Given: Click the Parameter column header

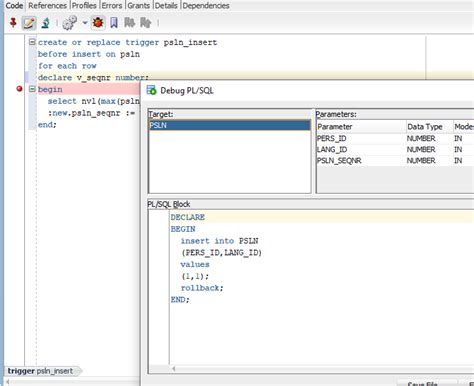Looking at the screenshot, I should coord(360,127).
